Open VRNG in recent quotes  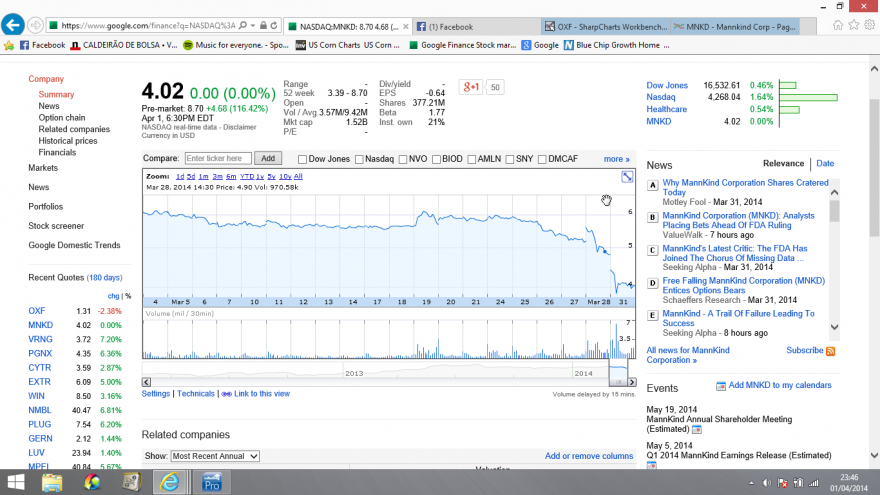pyautogui.click(x=40, y=339)
